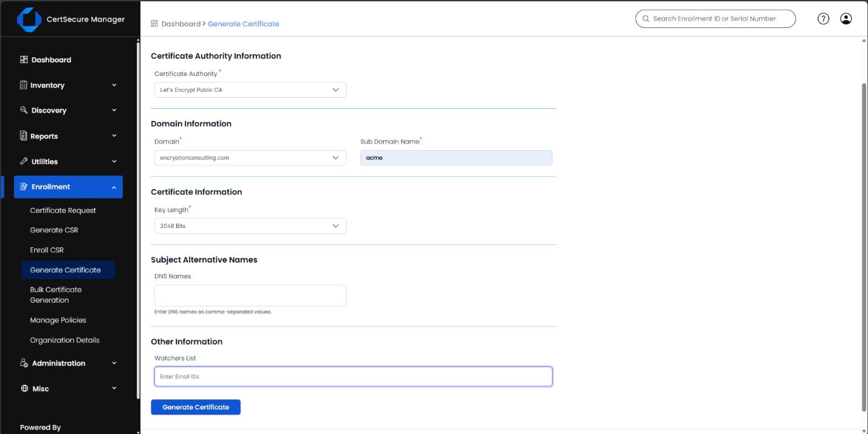Go to Dashboard via breadcrumb link
Viewport: 868px width, 434px height.
pos(181,24)
